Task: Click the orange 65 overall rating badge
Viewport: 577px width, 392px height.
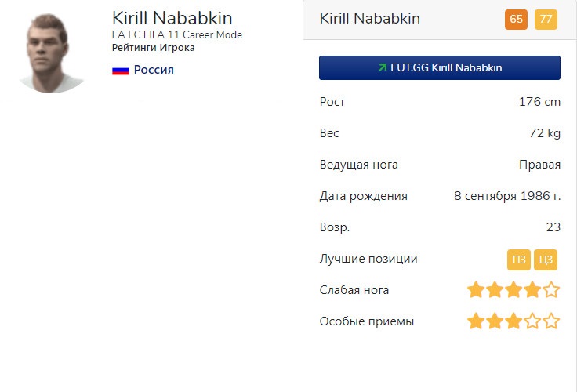Action: [517, 20]
